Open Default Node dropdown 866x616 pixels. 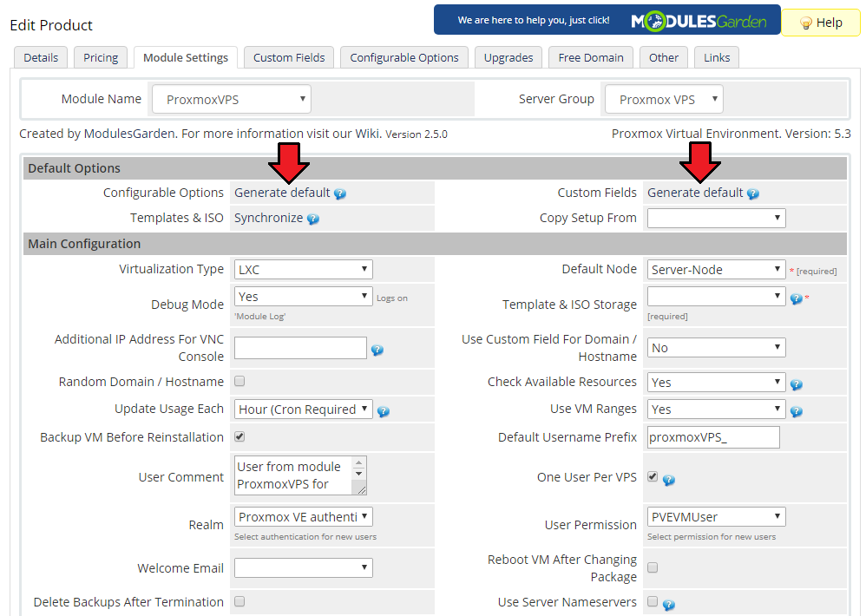click(717, 269)
